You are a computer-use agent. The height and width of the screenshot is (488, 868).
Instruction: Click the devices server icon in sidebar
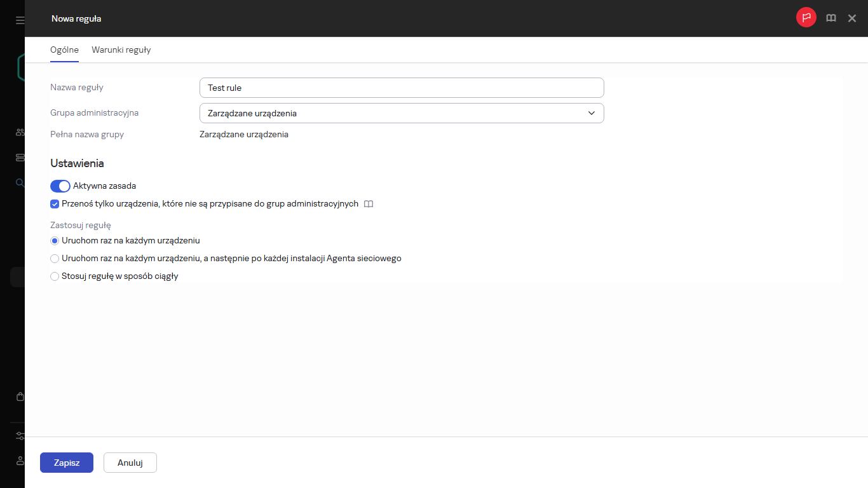click(x=20, y=158)
